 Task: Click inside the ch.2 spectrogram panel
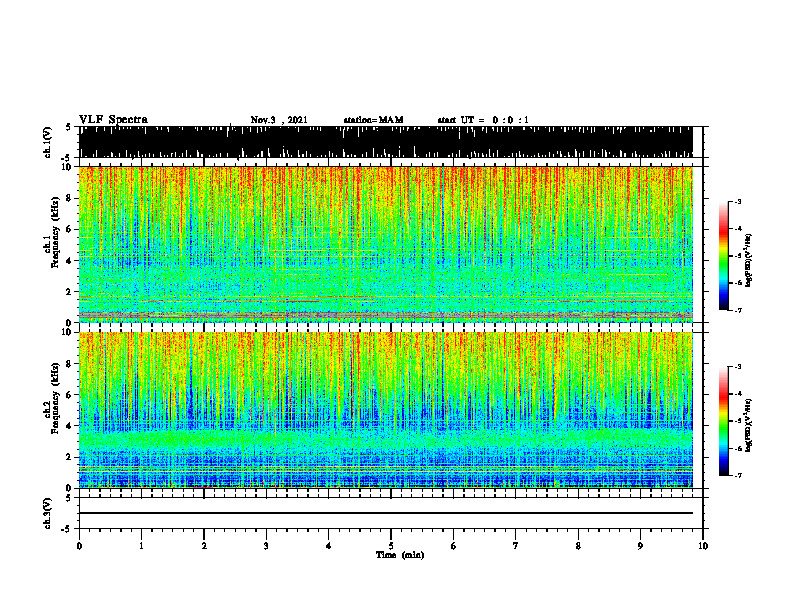pyautogui.click(x=386, y=410)
